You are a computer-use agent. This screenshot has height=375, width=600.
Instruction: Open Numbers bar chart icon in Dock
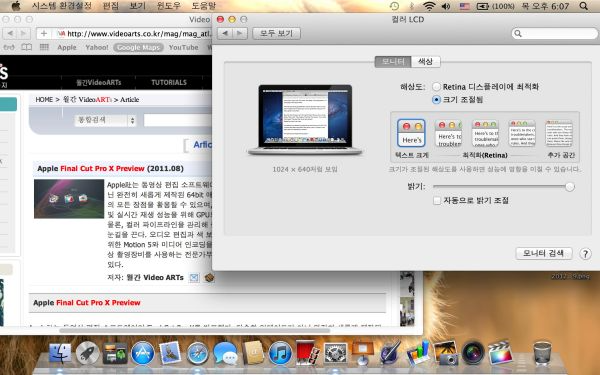click(417, 352)
